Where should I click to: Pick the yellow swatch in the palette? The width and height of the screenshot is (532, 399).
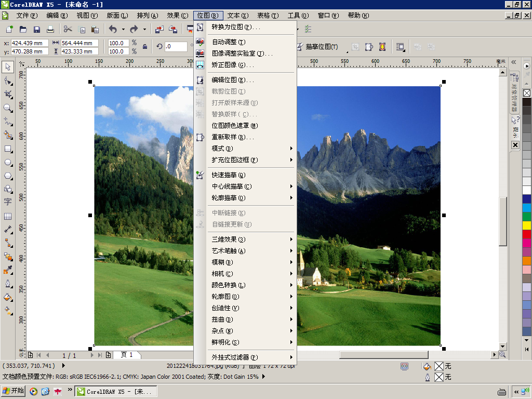[x=527, y=225]
